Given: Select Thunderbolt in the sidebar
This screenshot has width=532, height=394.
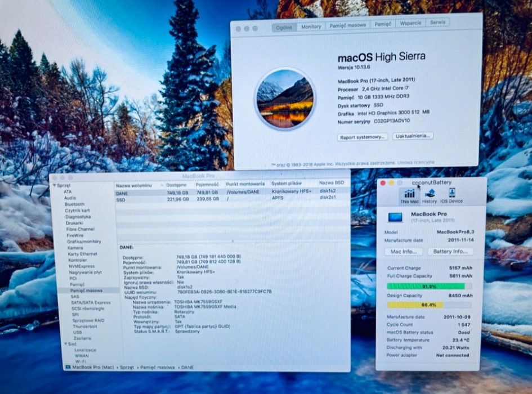Looking at the screenshot, I should click(85, 326).
